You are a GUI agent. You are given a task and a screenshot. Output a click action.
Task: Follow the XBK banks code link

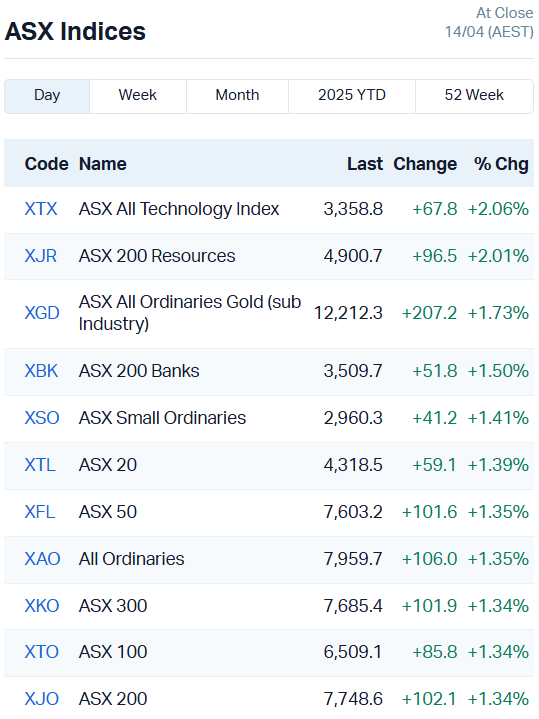tap(41, 371)
